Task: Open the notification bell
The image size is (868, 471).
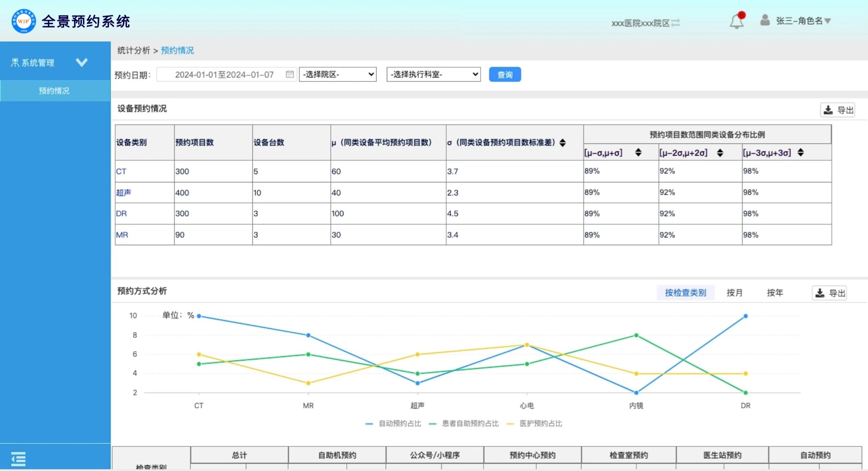Action: point(737,21)
